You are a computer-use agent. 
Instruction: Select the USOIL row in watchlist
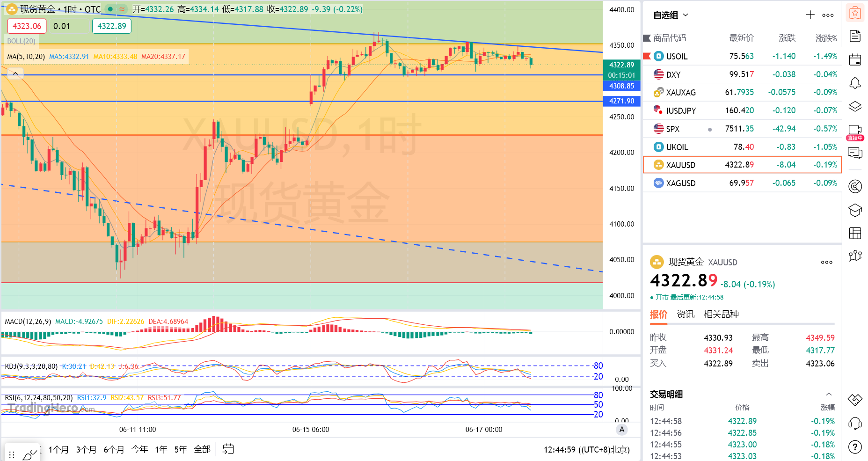(742, 56)
